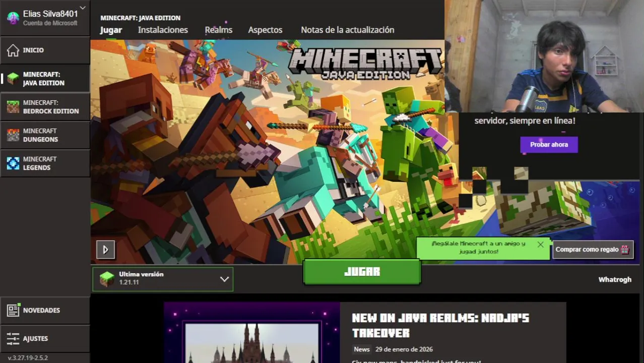Click the Probar ahora button
The width and height of the screenshot is (644, 363).
point(549,145)
